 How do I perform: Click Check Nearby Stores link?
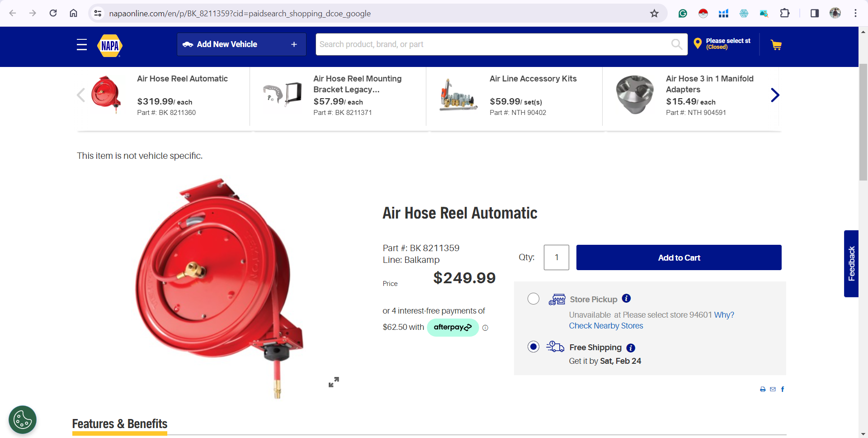coord(606,326)
